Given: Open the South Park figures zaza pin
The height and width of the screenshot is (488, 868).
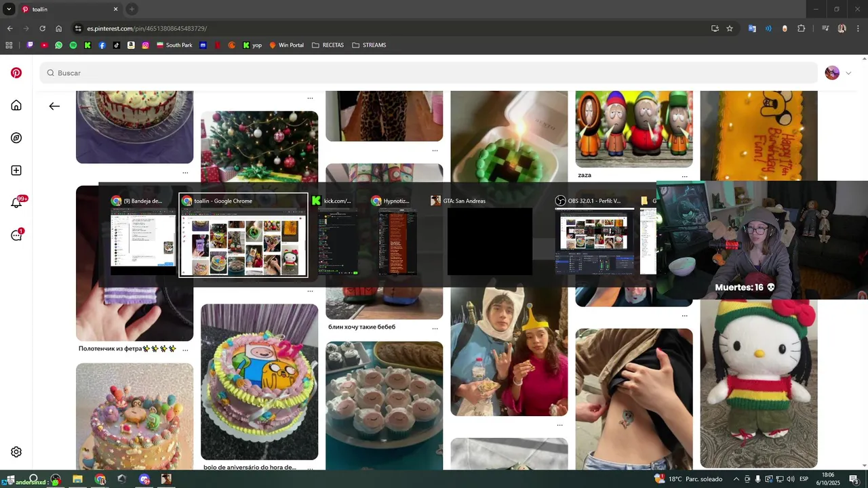Looking at the screenshot, I should point(634,129).
